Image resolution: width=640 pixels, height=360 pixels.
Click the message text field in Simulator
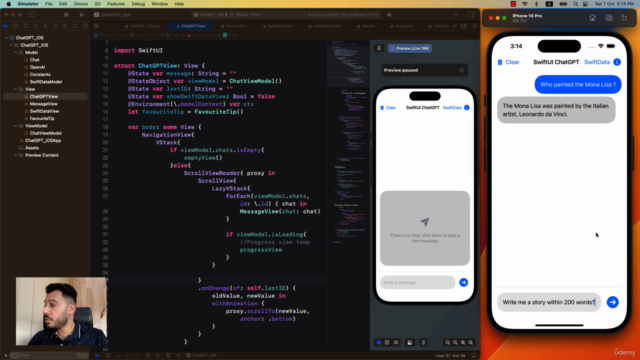tap(549, 302)
